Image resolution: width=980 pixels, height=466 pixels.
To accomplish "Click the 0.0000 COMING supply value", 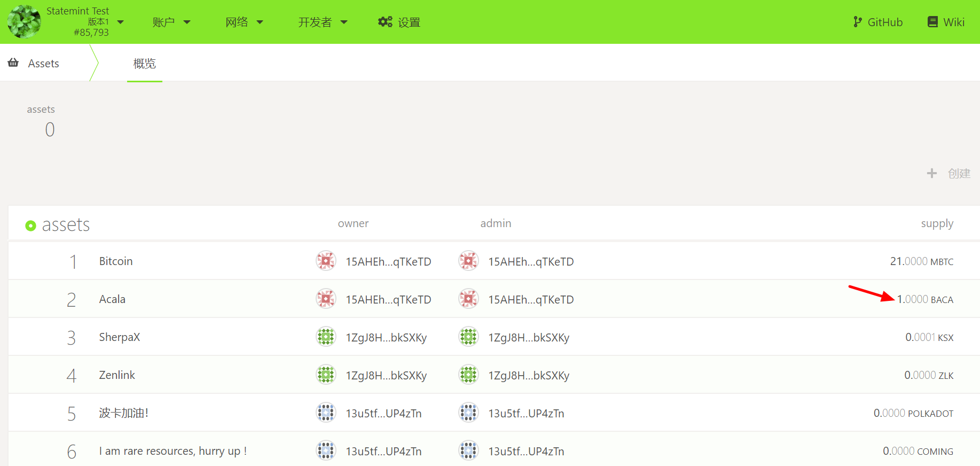I will tap(919, 451).
